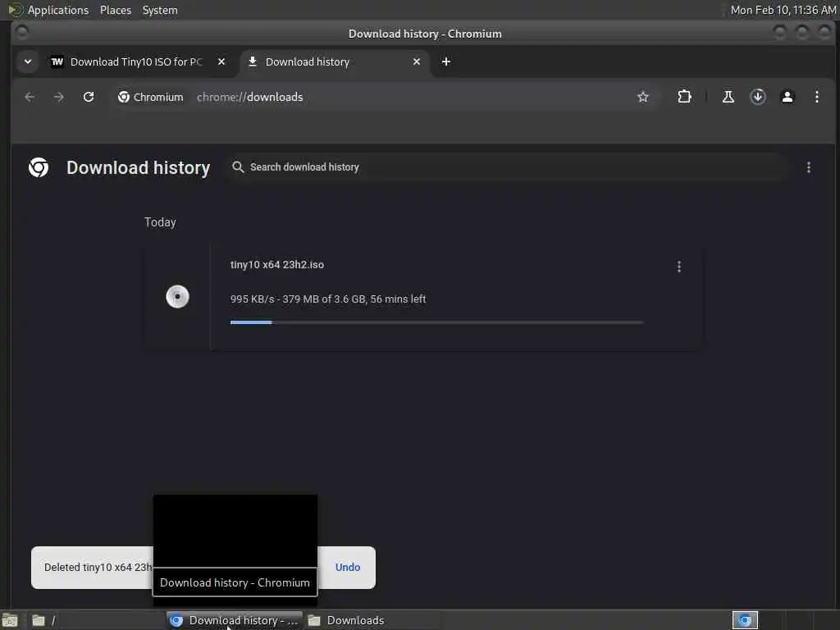Click the tiny10 x64 23h2.iso file name
Viewport: 840px width, 630px height.
tap(277, 265)
